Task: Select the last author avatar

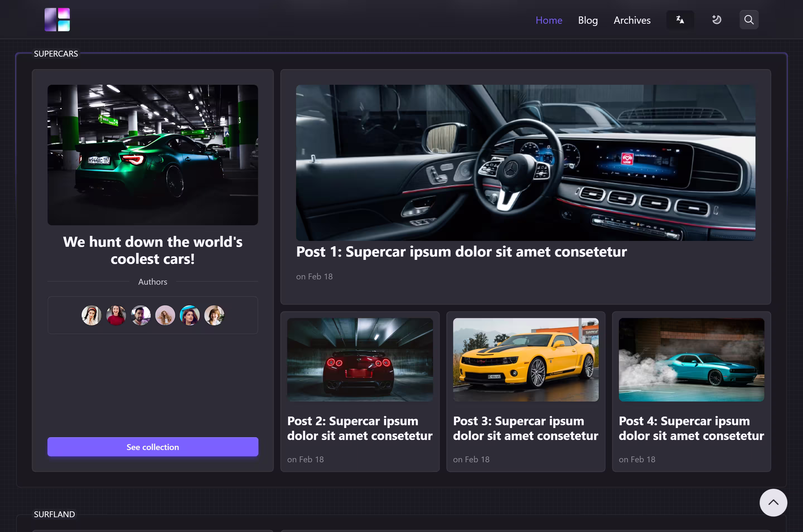Action: click(214, 315)
